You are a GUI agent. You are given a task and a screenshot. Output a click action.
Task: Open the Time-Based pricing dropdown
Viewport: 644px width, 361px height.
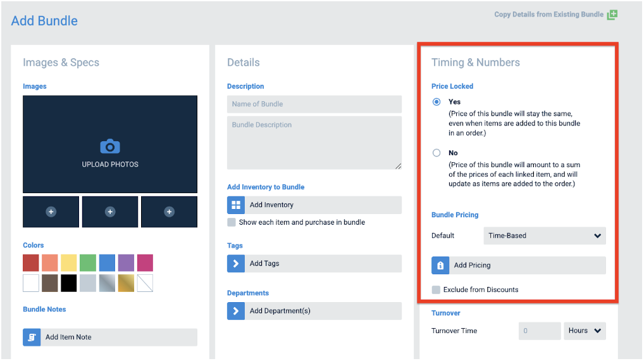point(545,236)
